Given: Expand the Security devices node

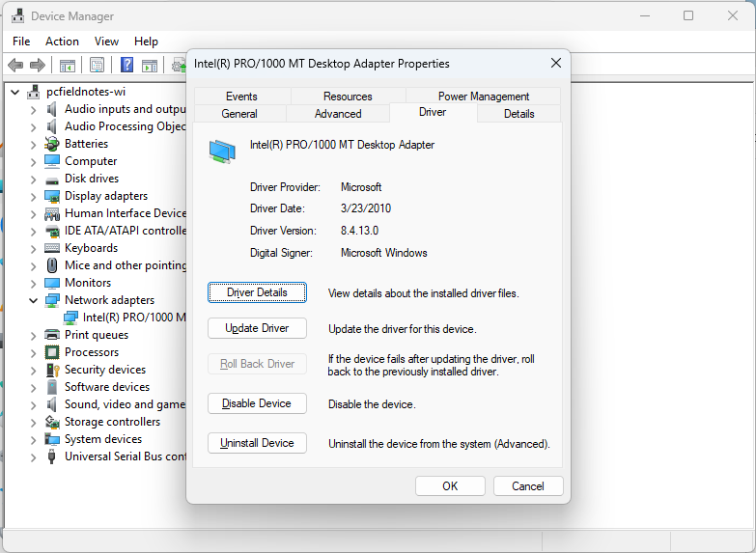Looking at the screenshot, I should pos(33,371).
